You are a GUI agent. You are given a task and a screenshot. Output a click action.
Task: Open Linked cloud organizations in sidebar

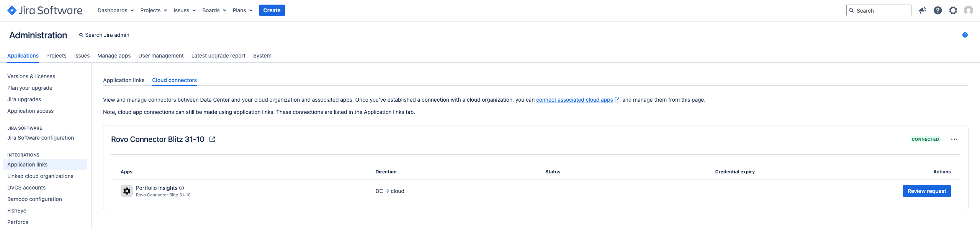tap(40, 176)
